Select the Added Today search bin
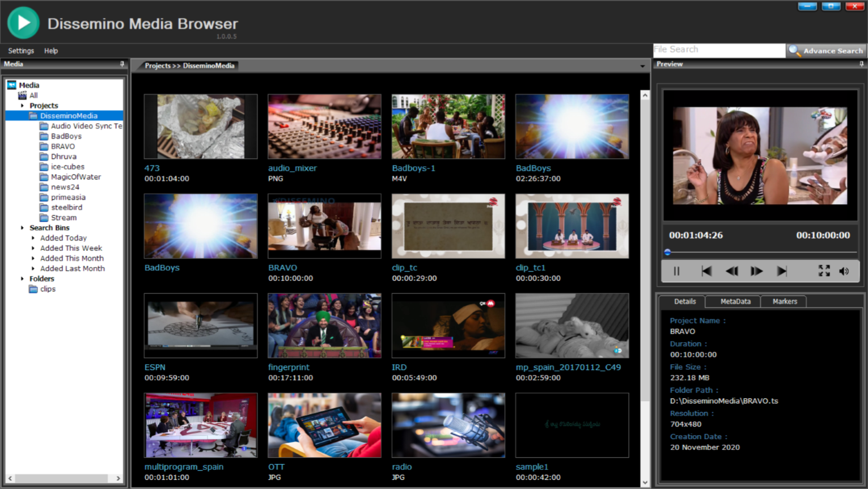 (63, 238)
